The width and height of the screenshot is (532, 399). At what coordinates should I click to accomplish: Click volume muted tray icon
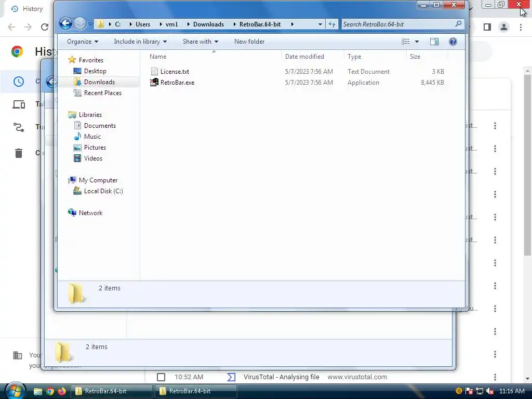click(489, 391)
